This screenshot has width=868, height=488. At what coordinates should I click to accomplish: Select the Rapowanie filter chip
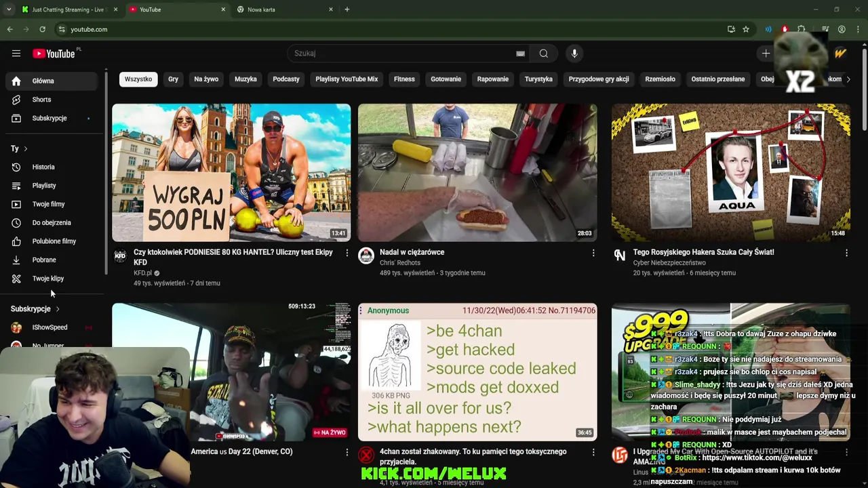[493, 79]
